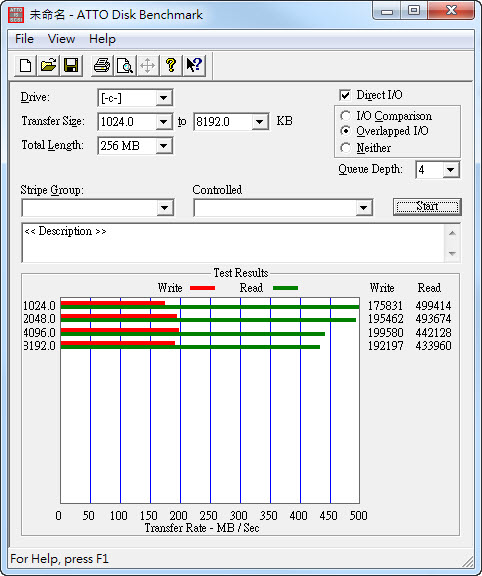The image size is (482, 576).
Task: Open the Queue Depth dropdown
Action: (x=450, y=170)
